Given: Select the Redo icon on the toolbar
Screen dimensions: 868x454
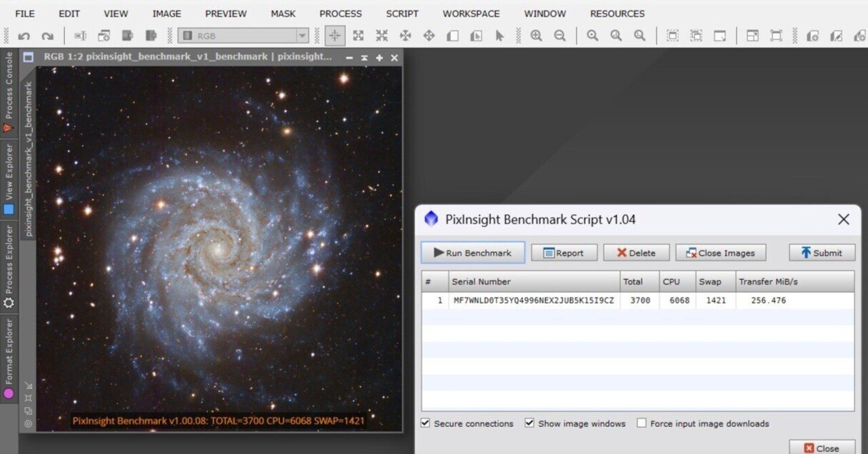Looking at the screenshot, I should tap(46, 35).
